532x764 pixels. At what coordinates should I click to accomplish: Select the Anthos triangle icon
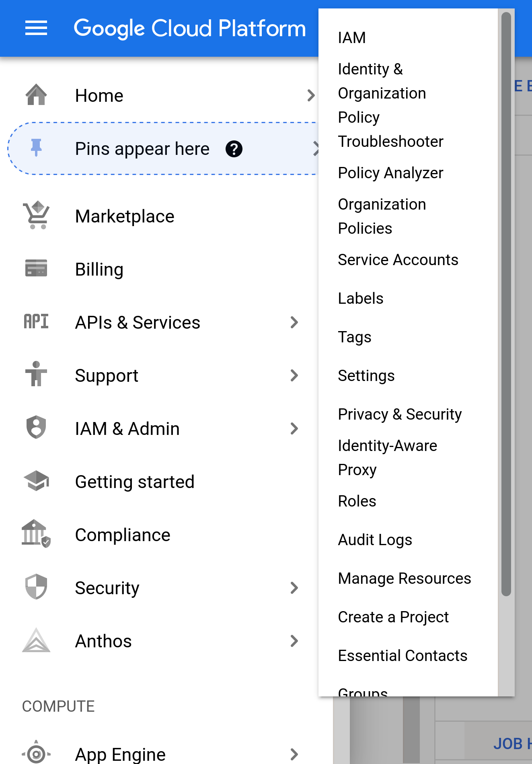pos(36,640)
